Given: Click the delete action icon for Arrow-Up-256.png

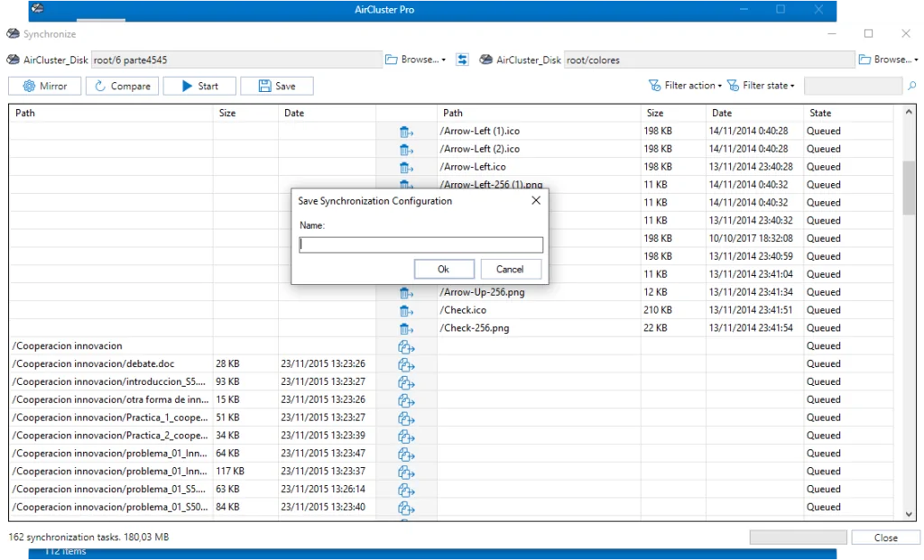Looking at the screenshot, I should (x=406, y=293).
